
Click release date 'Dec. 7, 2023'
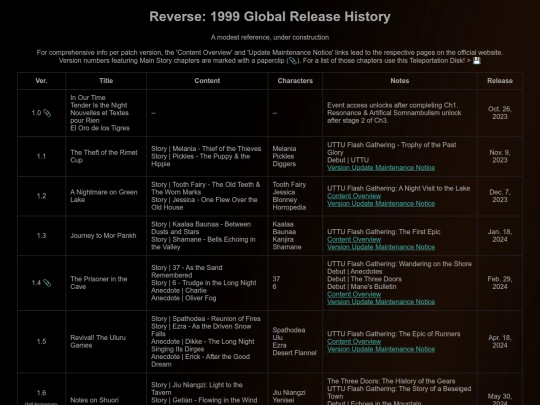(x=500, y=196)
